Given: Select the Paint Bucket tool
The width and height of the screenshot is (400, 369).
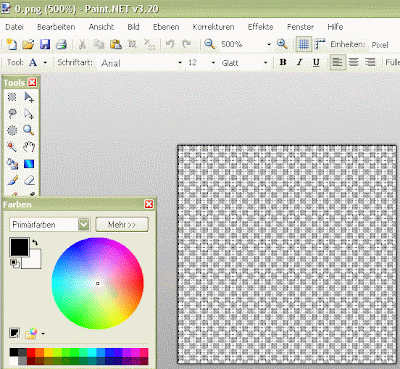Looking at the screenshot, I should 12,164.
